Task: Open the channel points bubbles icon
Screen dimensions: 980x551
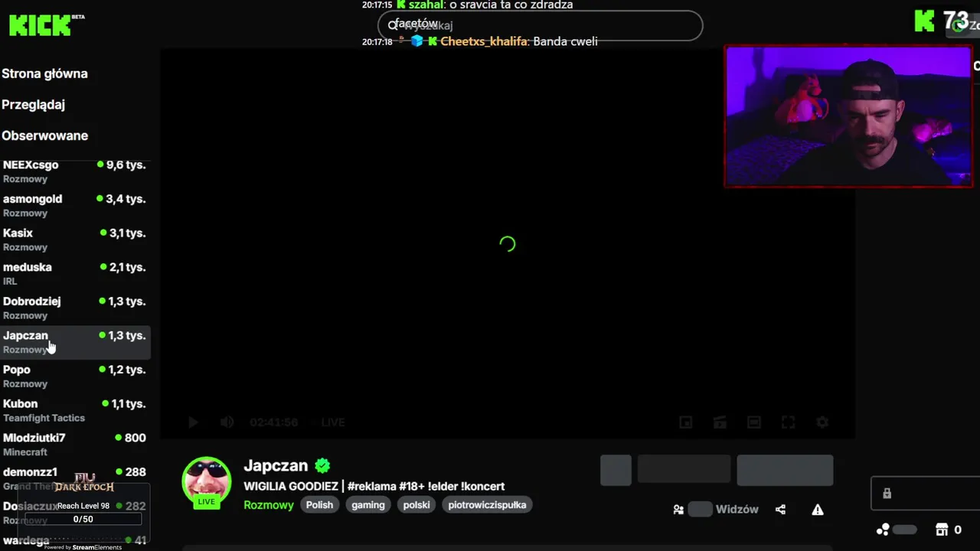Action: pos(883,530)
